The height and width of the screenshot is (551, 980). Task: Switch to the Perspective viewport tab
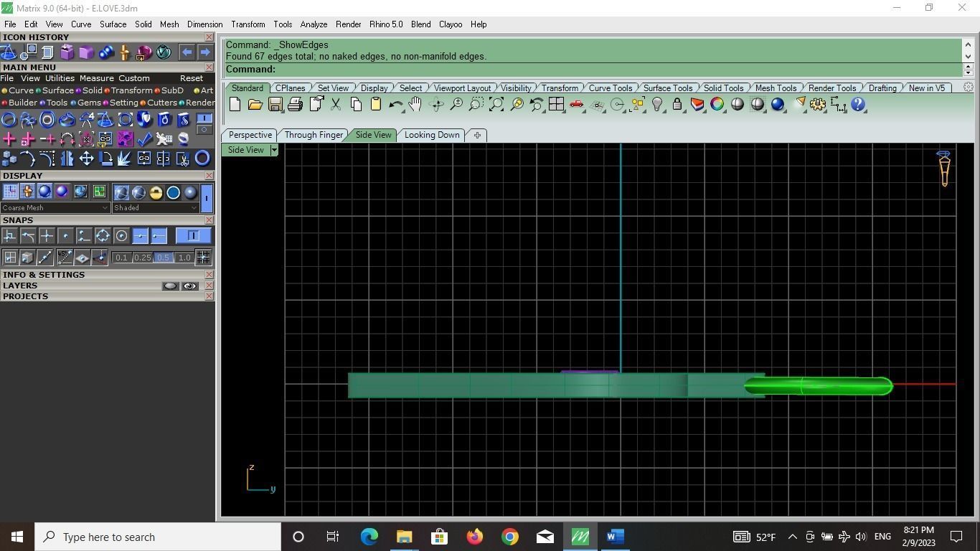[x=250, y=135]
